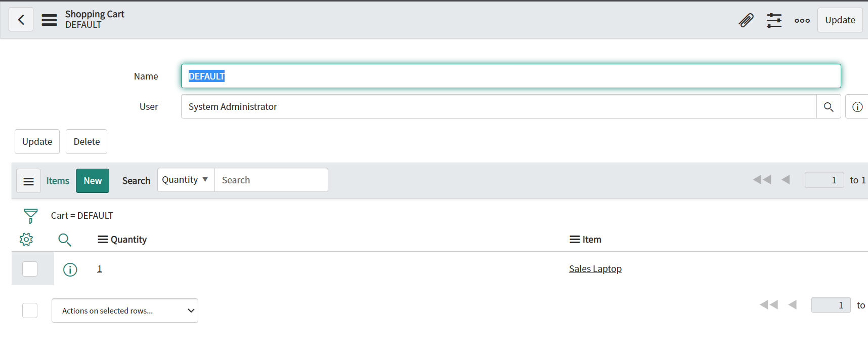
Task: Open the Sales Laptop item link
Action: click(x=595, y=269)
